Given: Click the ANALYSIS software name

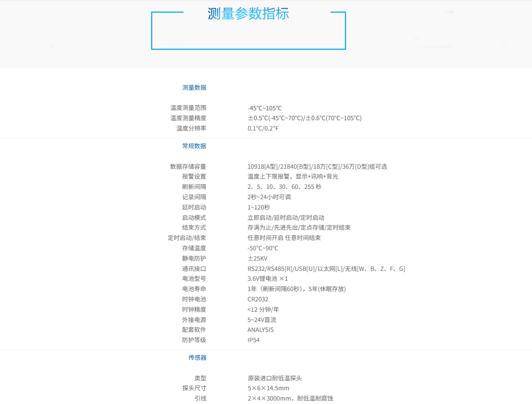Looking at the screenshot, I should pos(260,330).
